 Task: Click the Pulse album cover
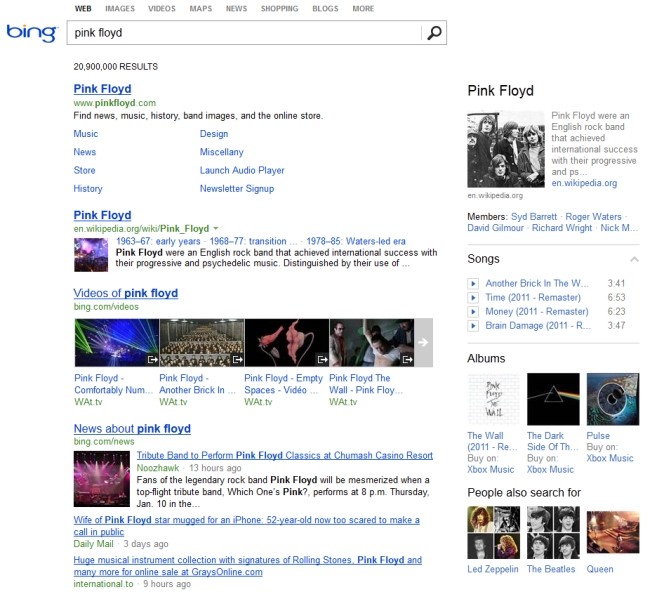pos(612,399)
